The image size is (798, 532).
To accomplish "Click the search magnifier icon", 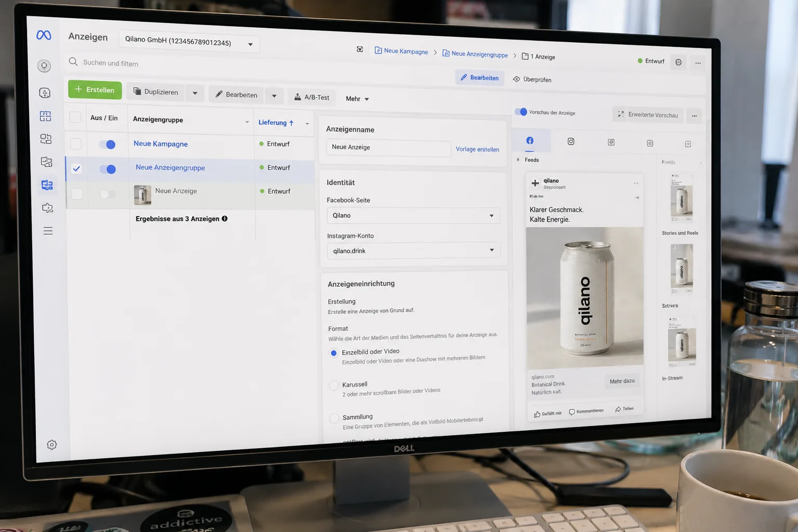I will click(73, 62).
